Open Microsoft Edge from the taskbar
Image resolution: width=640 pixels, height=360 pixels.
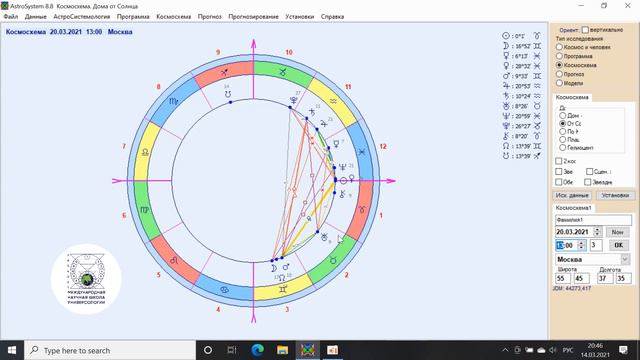[257, 350]
